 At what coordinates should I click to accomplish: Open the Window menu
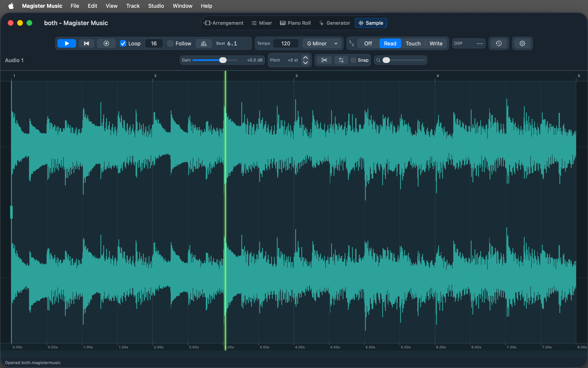183,6
